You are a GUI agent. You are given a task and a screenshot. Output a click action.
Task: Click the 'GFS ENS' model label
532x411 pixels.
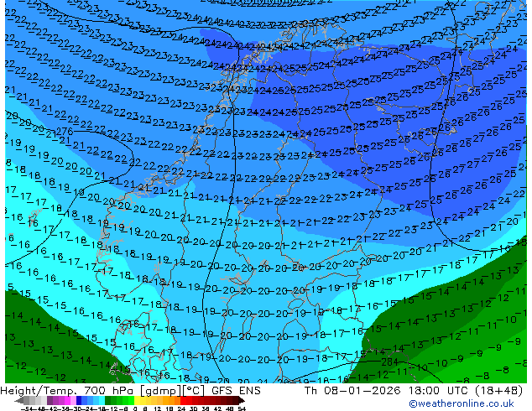pos(236,390)
